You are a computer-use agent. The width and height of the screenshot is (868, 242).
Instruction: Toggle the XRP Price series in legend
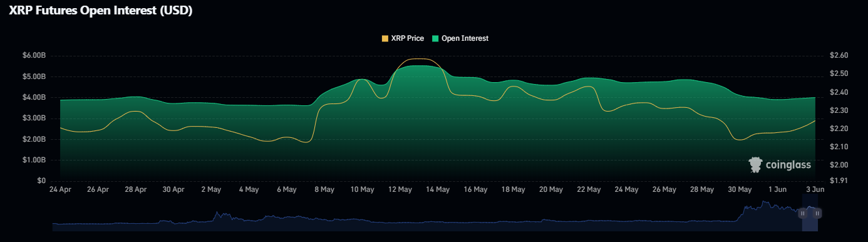tap(403, 38)
